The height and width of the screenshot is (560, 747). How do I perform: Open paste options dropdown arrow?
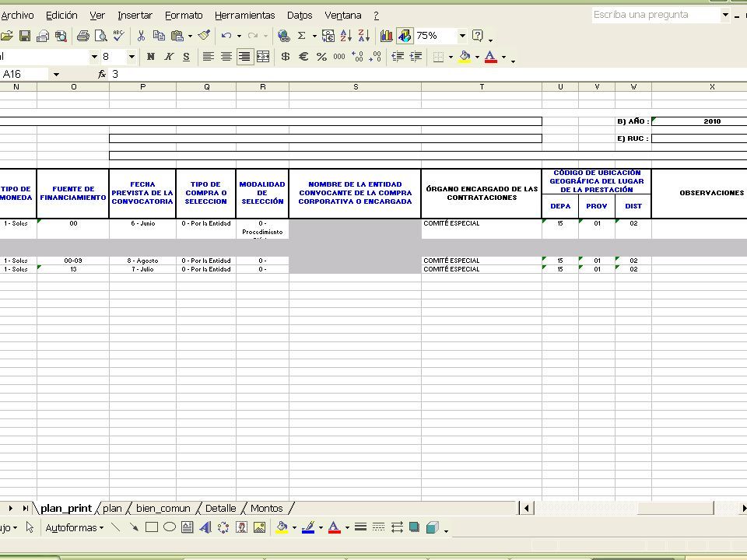point(190,37)
